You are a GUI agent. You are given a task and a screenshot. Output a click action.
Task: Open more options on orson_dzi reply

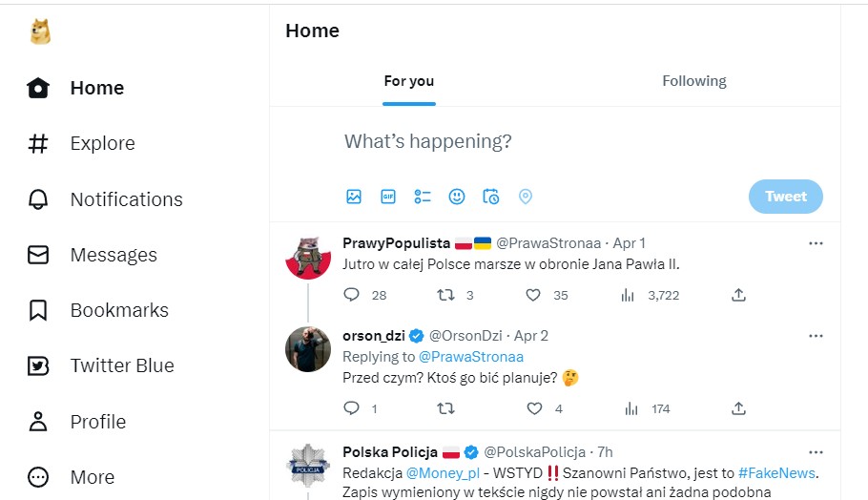(x=816, y=336)
